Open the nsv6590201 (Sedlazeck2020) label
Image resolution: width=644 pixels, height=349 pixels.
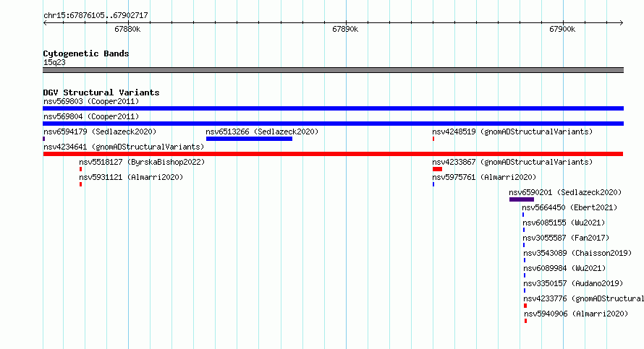click(566, 192)
